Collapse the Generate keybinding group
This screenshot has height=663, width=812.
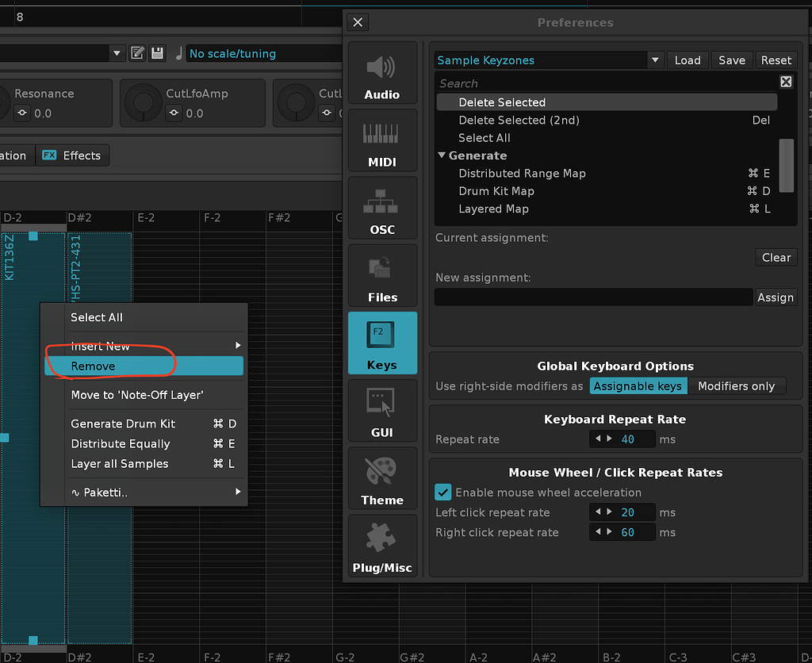click(x=442, y=155)
